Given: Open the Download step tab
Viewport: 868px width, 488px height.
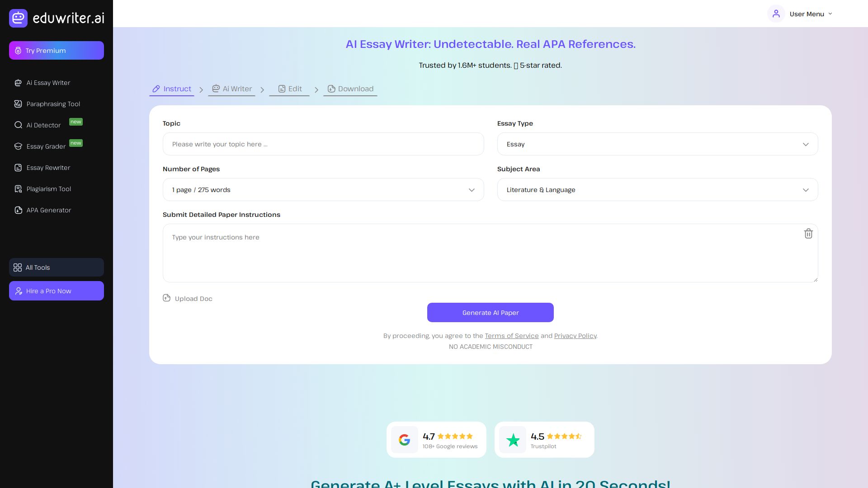Looking at the screenshot, I should 350,89.
